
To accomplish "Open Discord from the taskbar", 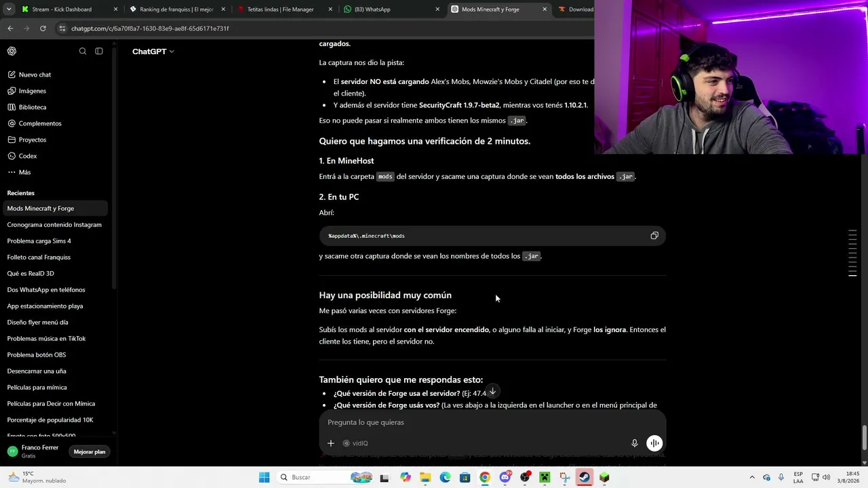I will click(x=505, y=477).
